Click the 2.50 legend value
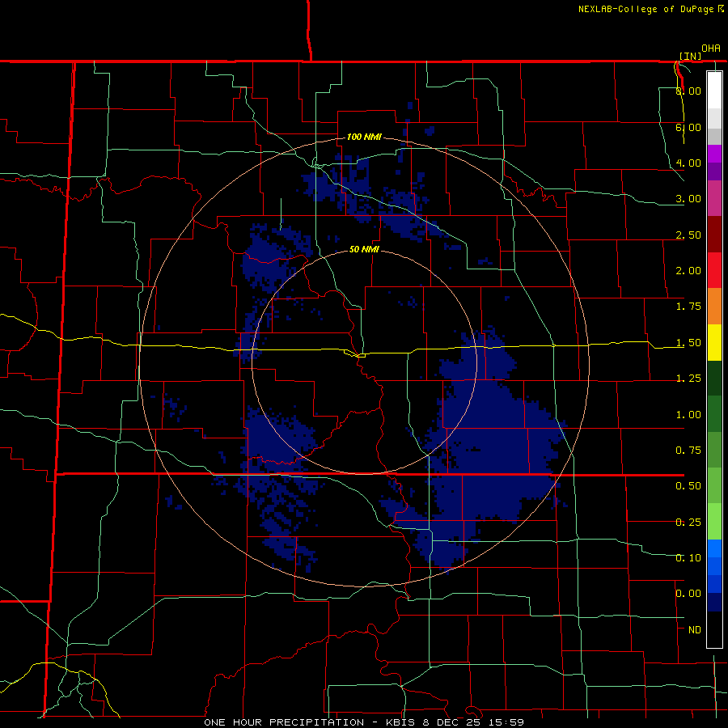This screenshot has width=728, height=728. coord(688,235)
